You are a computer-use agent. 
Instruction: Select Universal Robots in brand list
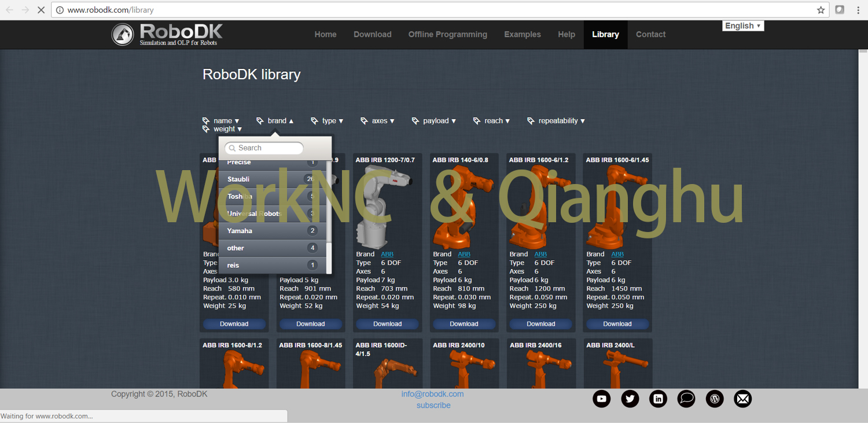point(272,214)
